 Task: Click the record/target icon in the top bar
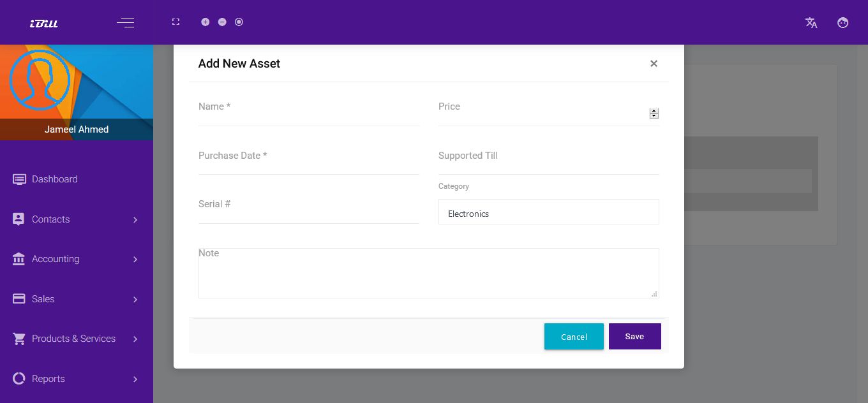(x=239, y=22)
